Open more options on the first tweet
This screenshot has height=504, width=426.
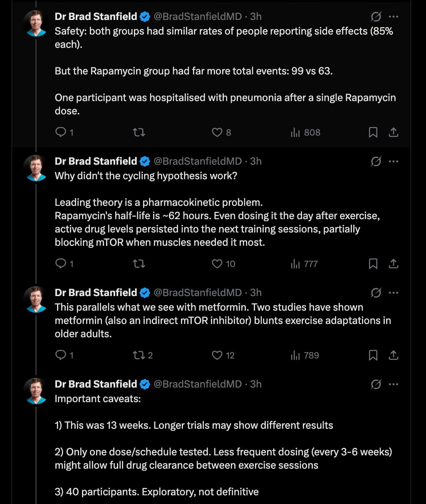(x=394, y=17)
